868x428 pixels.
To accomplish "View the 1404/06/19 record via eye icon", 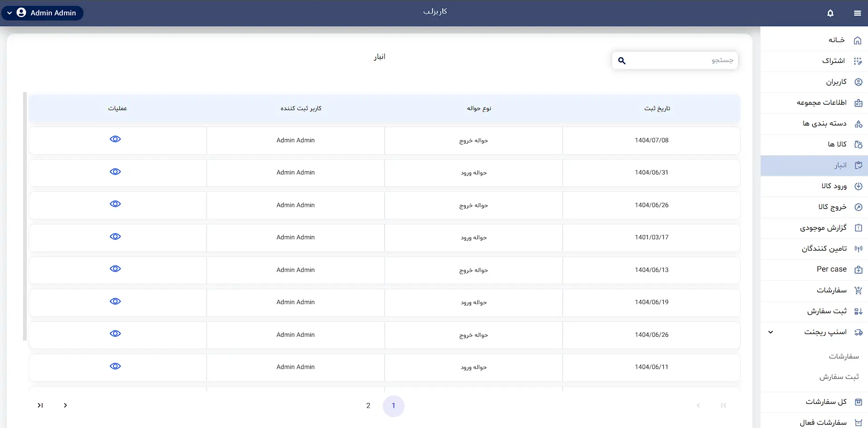I will (x=115, y=302).
